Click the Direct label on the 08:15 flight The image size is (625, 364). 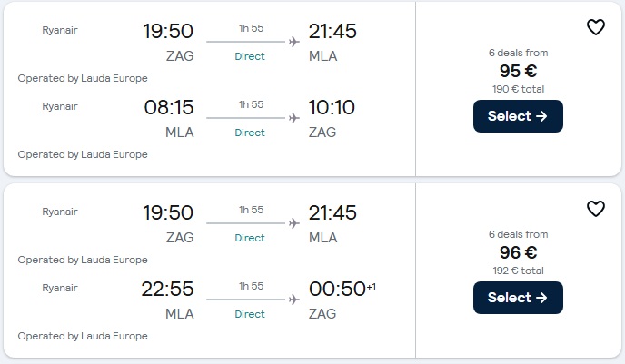point(250,133)
